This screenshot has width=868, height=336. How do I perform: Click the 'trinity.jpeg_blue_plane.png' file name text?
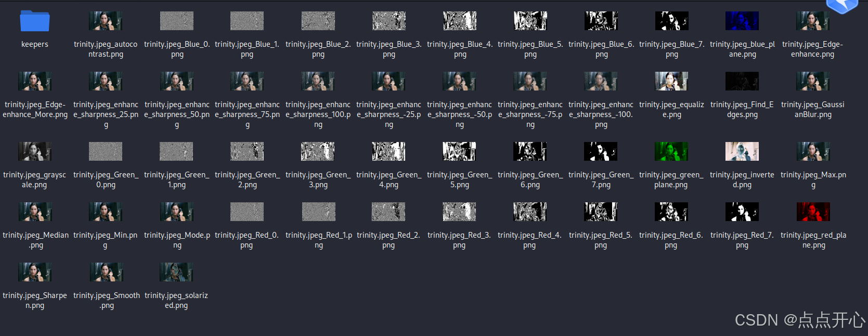coord(742,49)
